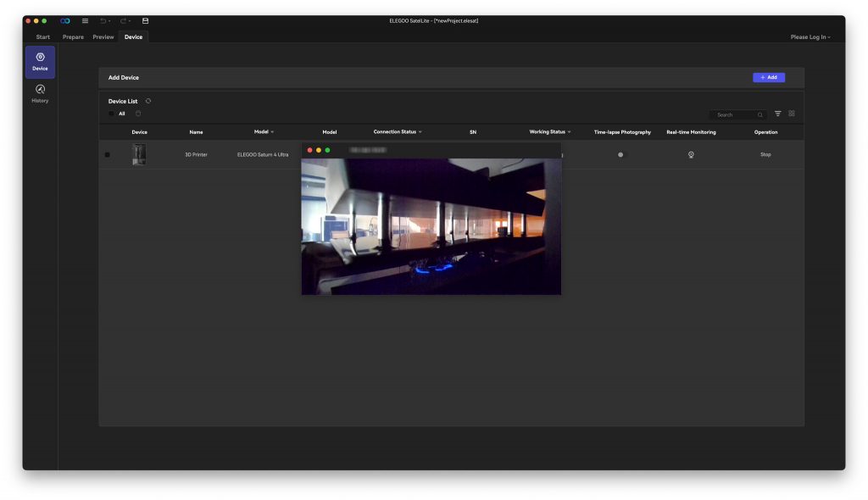Click the device Search field

736,114
